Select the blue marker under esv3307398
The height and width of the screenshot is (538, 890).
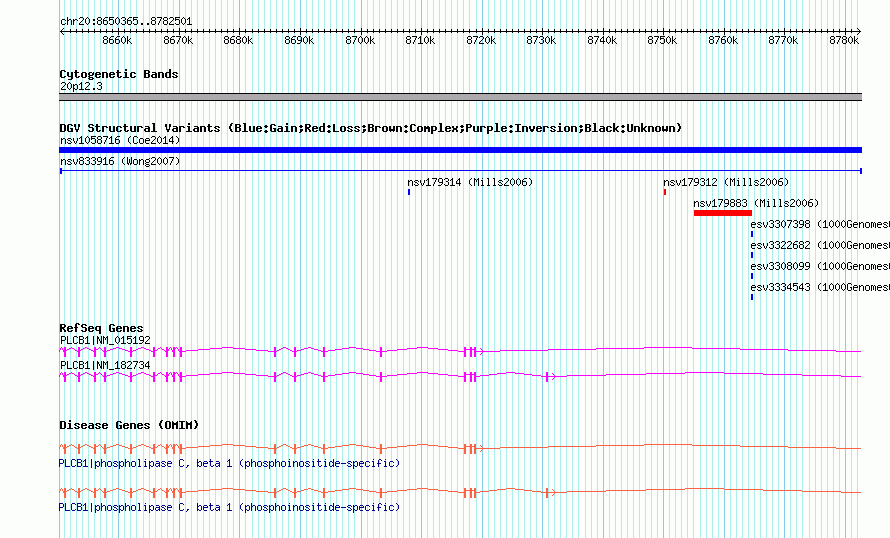click(752, 234)
